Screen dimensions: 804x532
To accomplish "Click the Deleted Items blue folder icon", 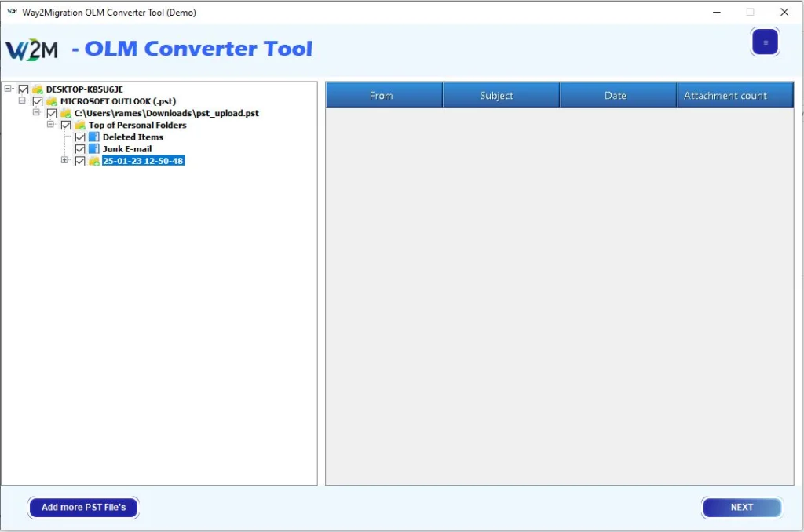I will (94, 137).
